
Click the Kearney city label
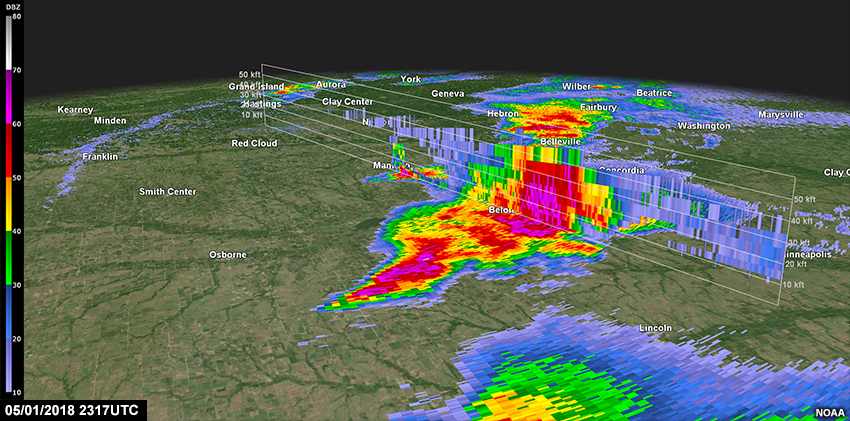point(75,110)
